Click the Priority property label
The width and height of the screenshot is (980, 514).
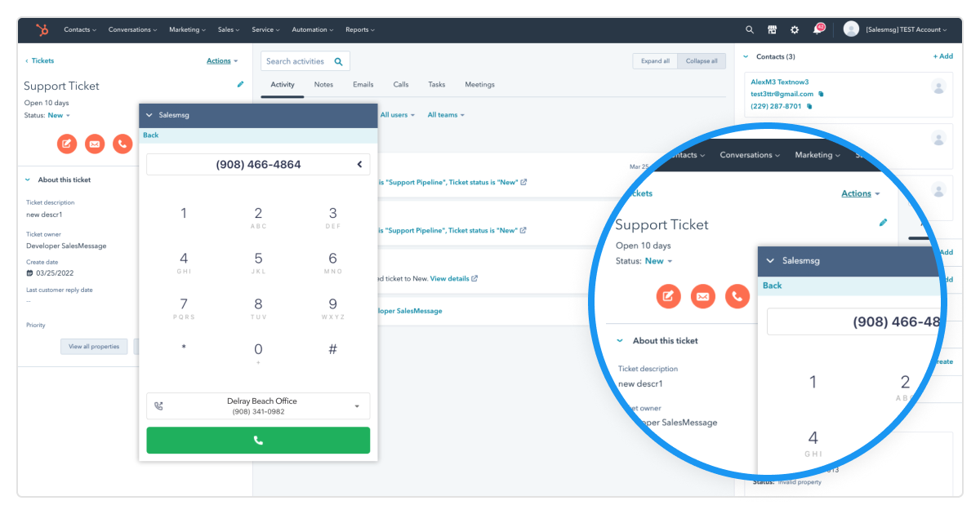tap(36, 326)
